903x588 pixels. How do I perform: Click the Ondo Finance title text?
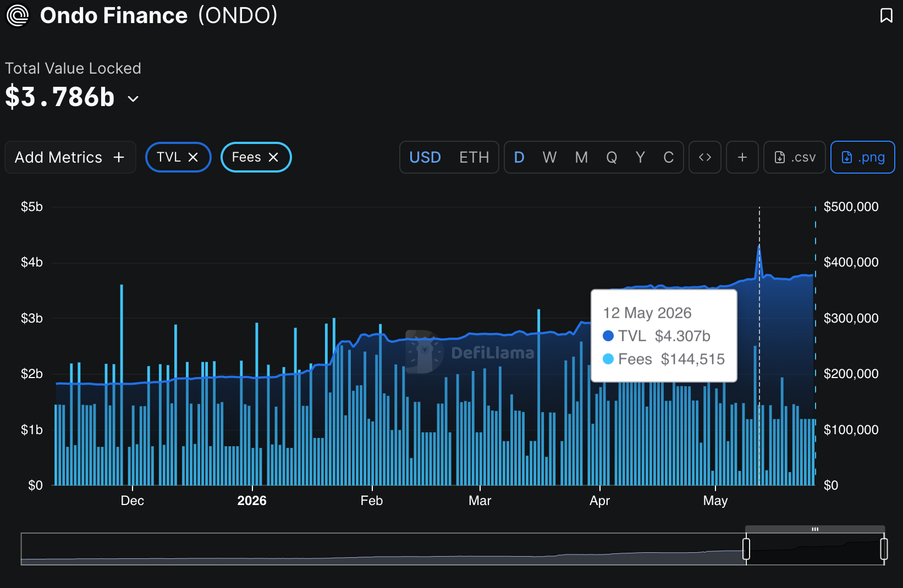114,15
